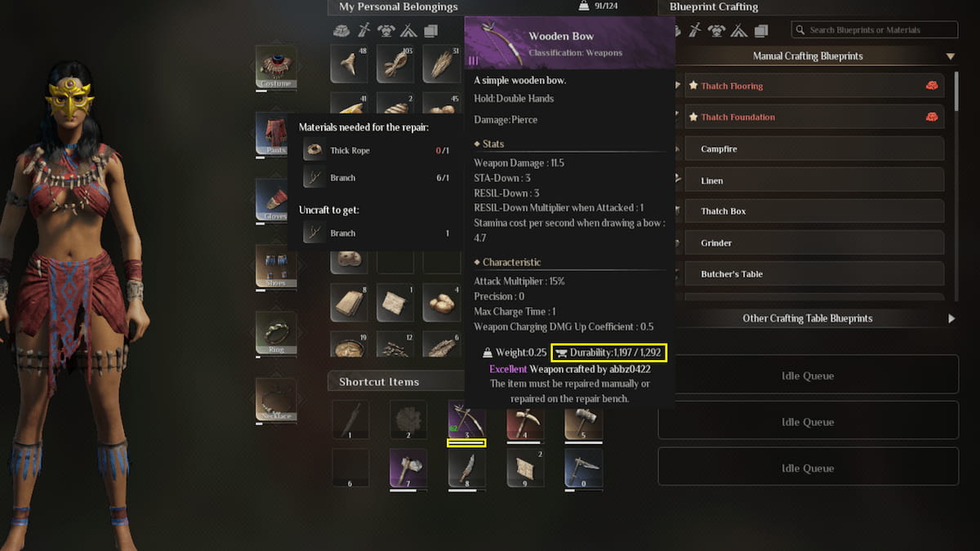Select the hammer in shortcut slot 5
The image size is (980, 551).
coord(584,420)
